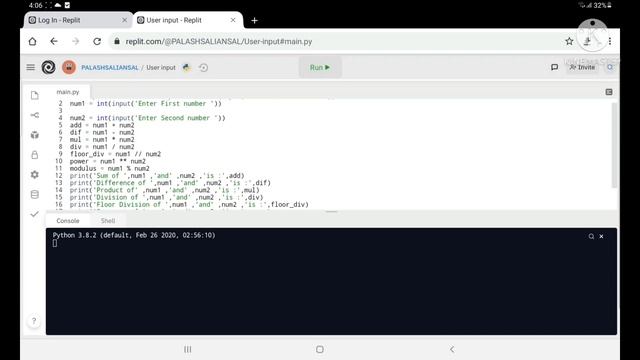This screenshot has height=360, width=640.
Task: Open the Files panel icon
Action: click(35, 96)
